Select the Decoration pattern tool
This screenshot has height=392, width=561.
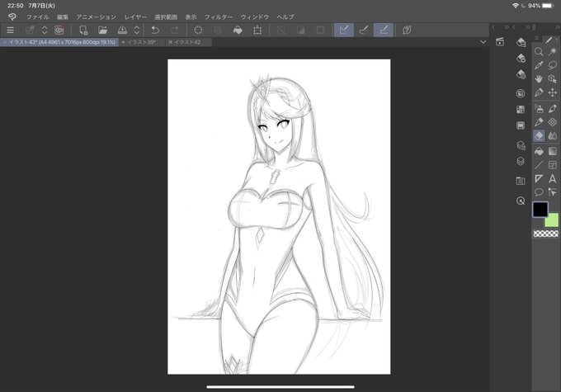553,122
